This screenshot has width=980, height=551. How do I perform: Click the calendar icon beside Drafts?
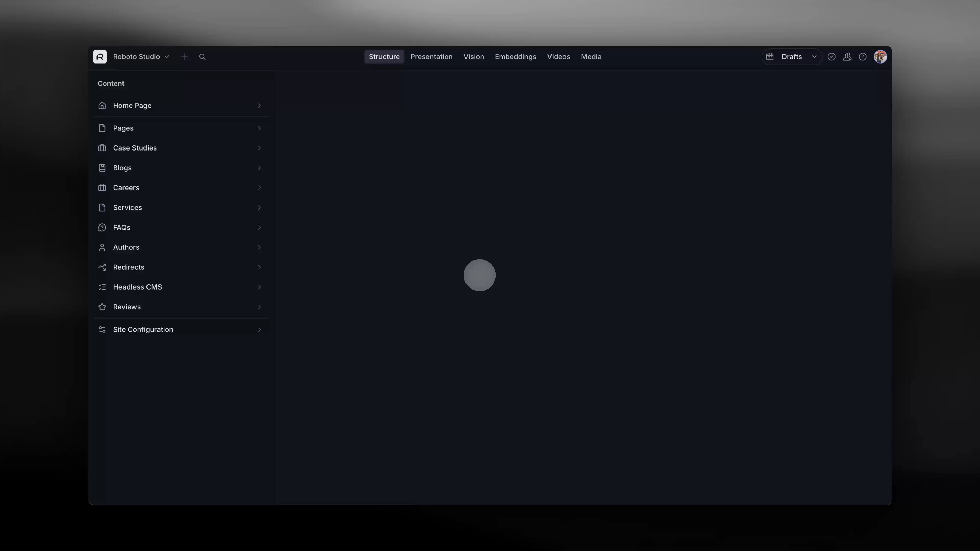[770, 57]
